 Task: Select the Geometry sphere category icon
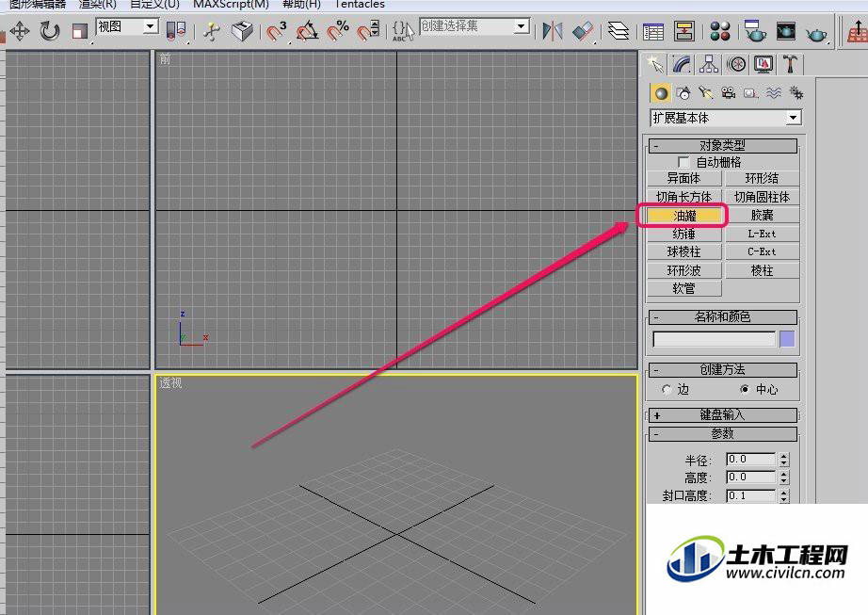[660, 93]
